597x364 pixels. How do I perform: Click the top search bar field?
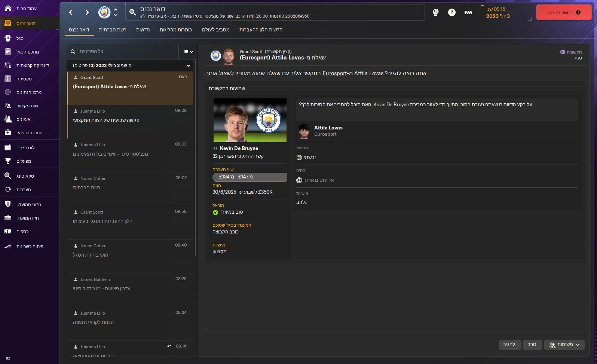point(275,12)
